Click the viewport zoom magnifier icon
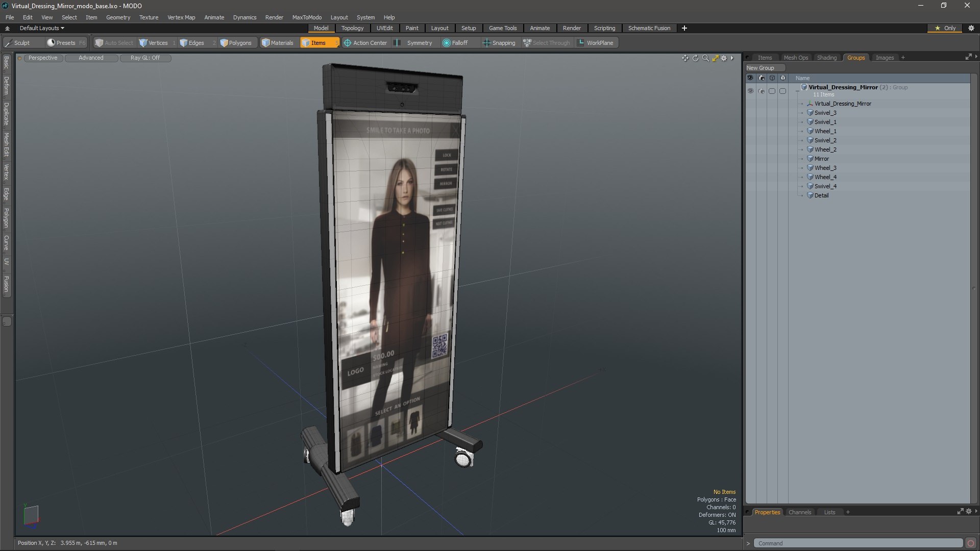The height and width of the screenshot is (551, 980). click(705, 58)
